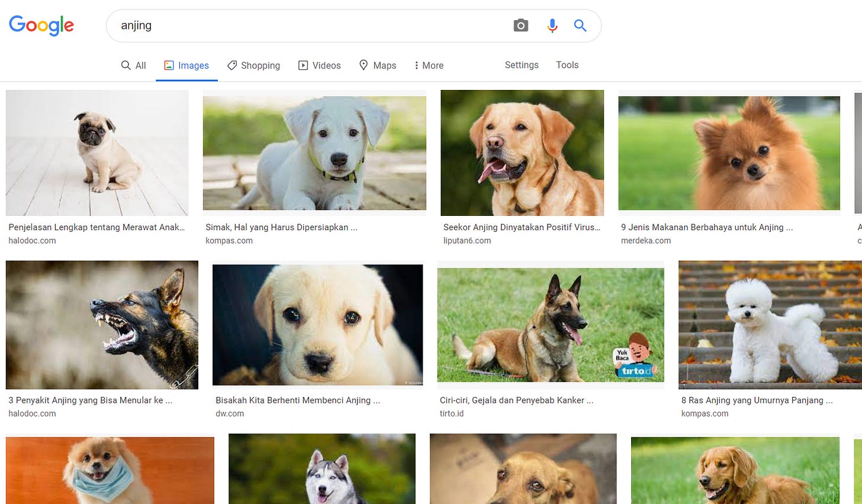Viewport: 862px width, 504px height.
Task: Open white puppy with green collar image
Action: [314, 153]
